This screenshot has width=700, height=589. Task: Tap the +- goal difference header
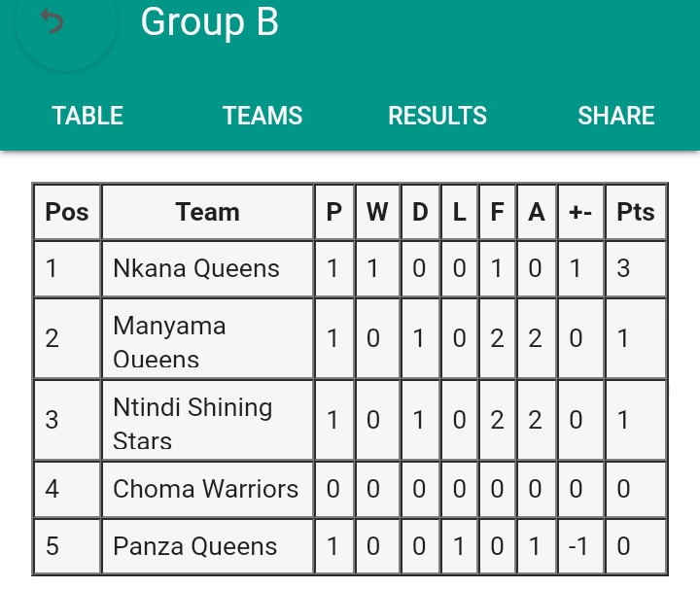[x=580, y=212]
